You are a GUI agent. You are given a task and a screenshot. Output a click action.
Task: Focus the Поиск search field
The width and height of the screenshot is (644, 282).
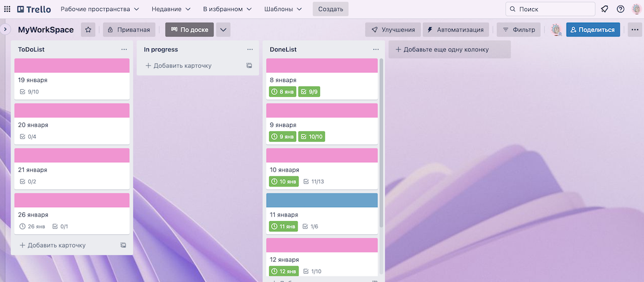550,9
